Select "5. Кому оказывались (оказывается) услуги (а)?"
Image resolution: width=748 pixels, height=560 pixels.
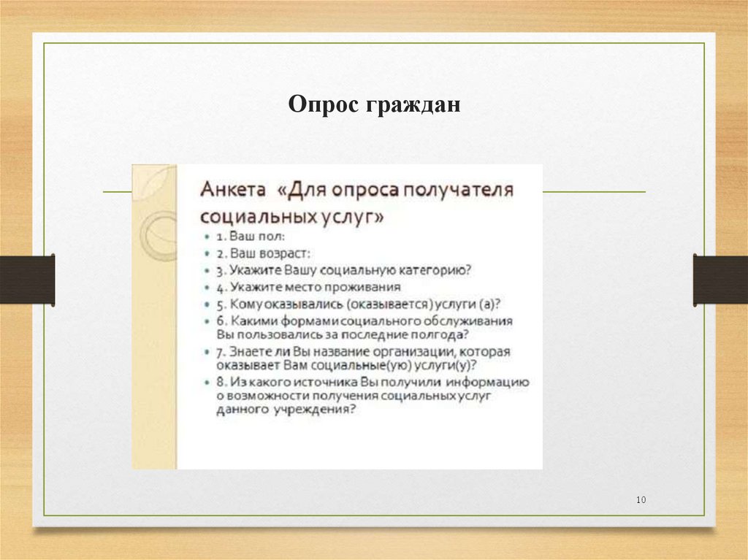point(358,304)
